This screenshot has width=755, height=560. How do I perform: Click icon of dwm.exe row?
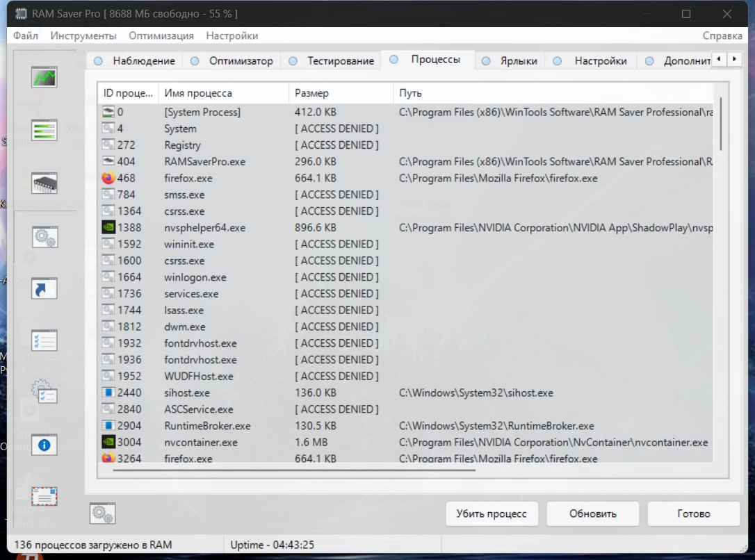108,327
